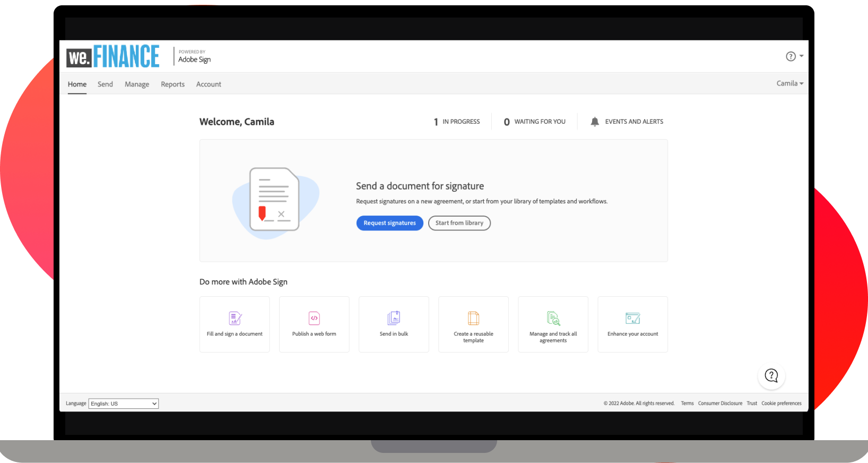Click the Fill and sign a document label
Image resolution: width=868 pixels, height=463 pixels.
[235, 334]
